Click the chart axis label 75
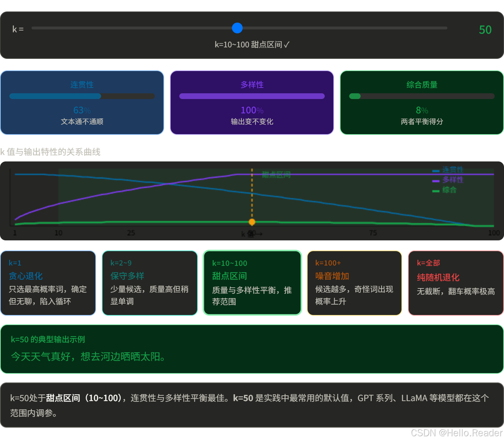Screen dimensions: 504x442 point(373,233)
